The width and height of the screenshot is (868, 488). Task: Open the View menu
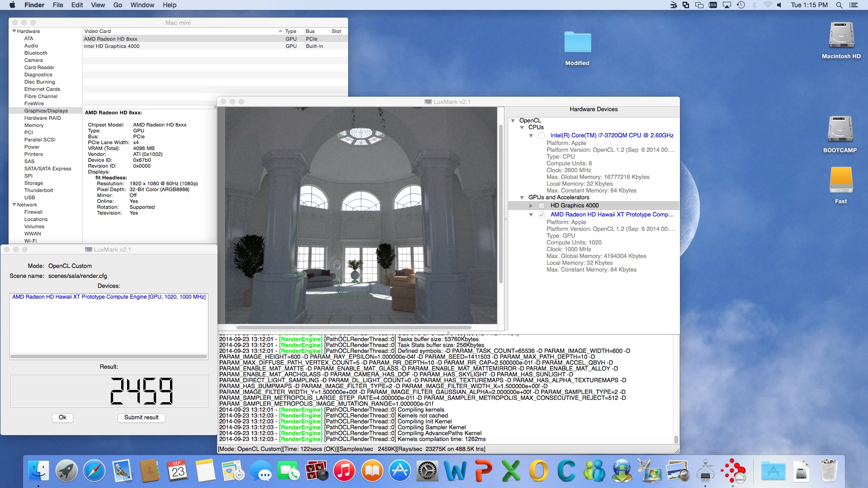pos(98,5)
